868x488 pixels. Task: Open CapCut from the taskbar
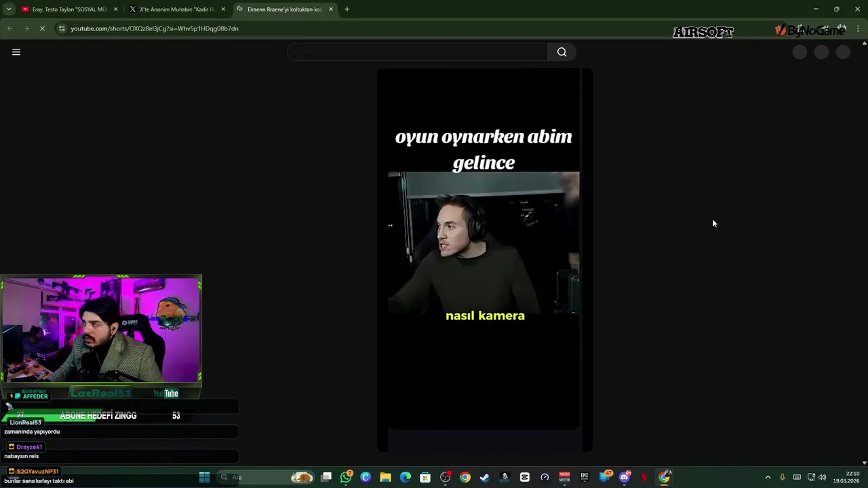click(524, 477)
